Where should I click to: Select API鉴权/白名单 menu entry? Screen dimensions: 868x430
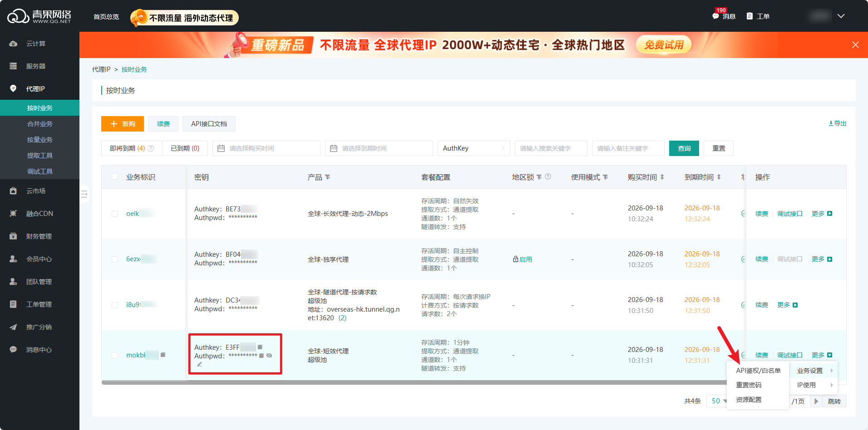(758, 371)
